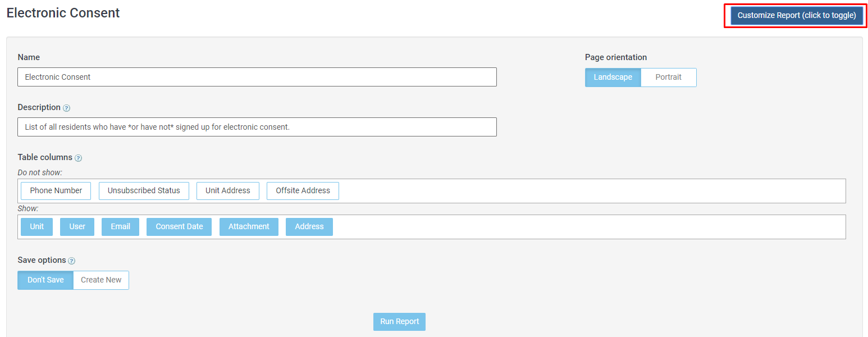The width and height of the screenshot is (868, 337).
Task: Click the help icon beside Table columns
Action: (79, 158)
